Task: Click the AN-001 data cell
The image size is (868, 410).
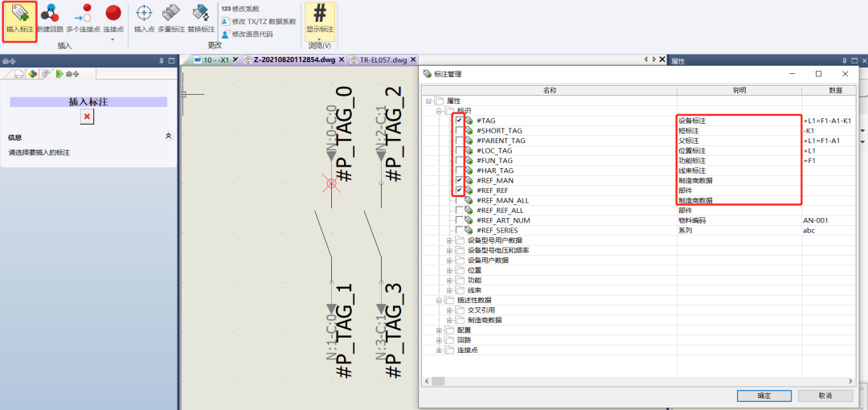Action: point(829,220)
